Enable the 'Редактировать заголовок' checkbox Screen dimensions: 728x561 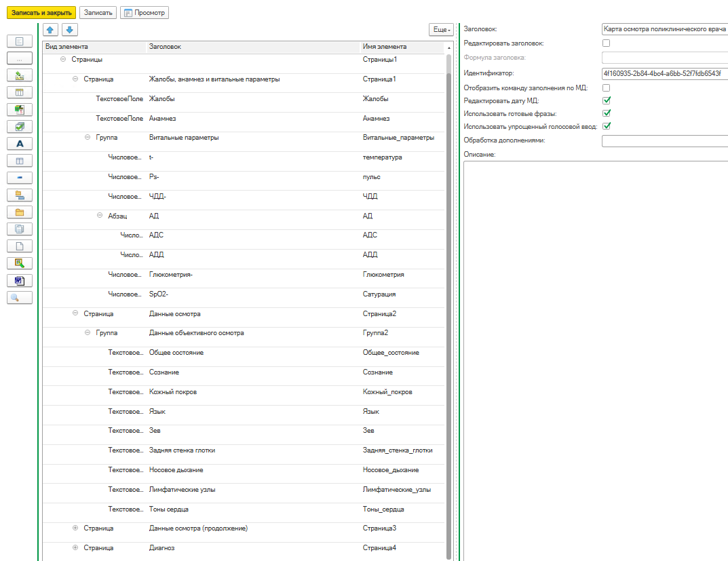coord(607,43)
